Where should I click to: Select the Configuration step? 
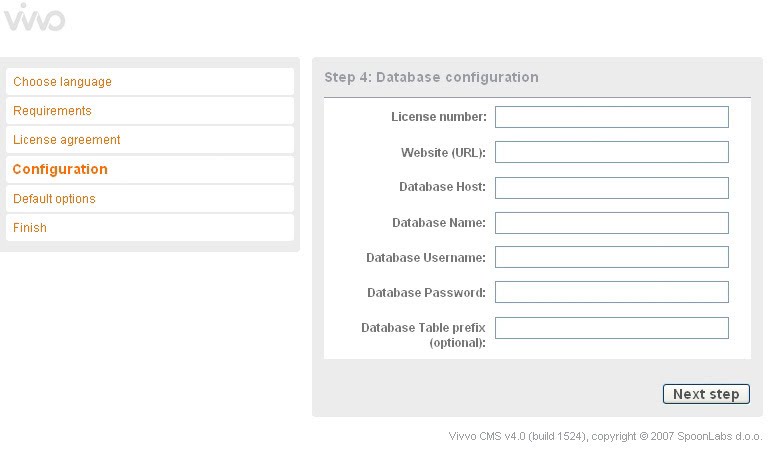coord(60,169)
